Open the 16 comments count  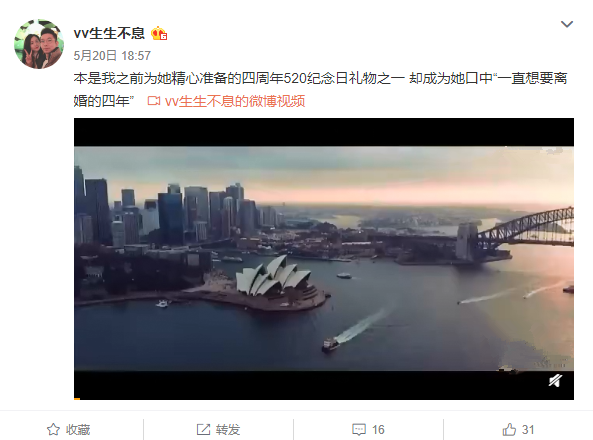pyautogui.click(x=378, y=430)
